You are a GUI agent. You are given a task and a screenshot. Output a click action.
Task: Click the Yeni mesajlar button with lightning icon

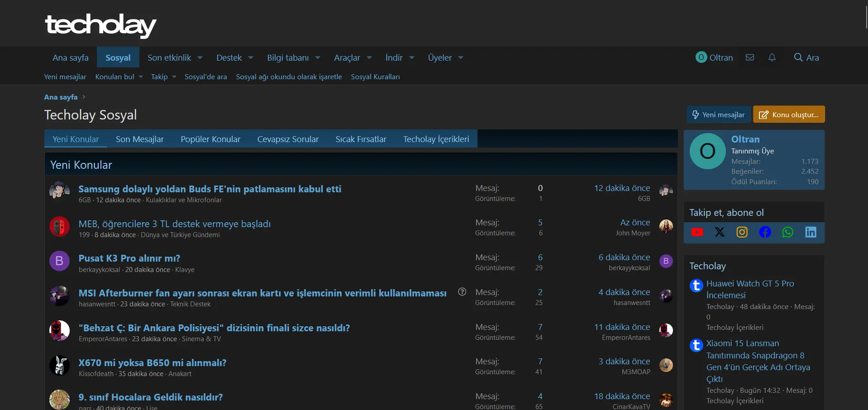[719, 114]
